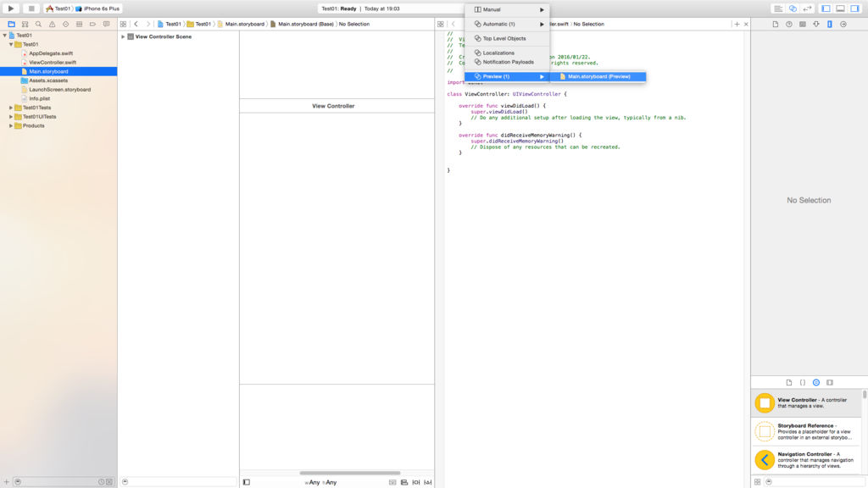Open the Align constraints button

pyautogui.click(x=404, y=482)
